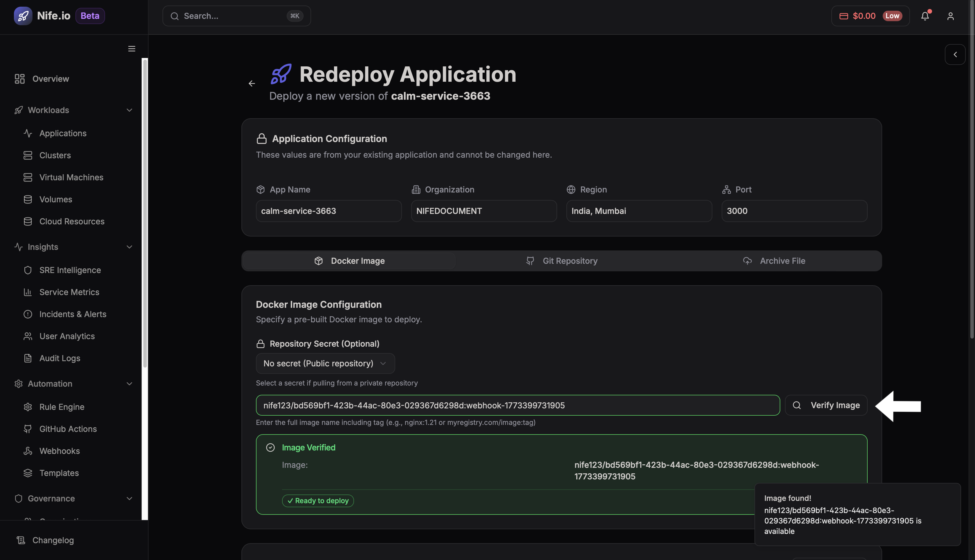
Task: Click the back arrow near Redeploy Application
Action: point(252,83)
